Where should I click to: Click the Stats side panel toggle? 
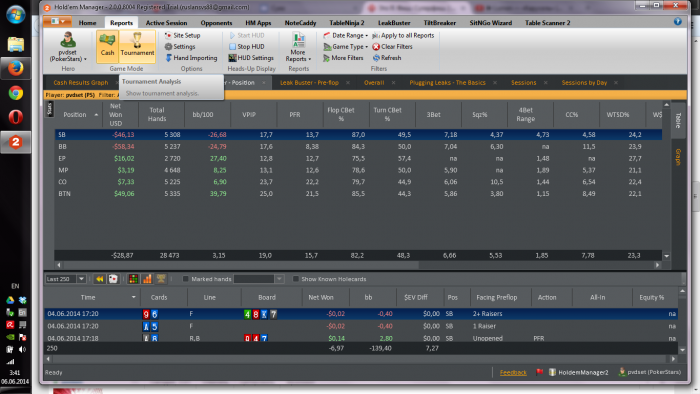click(x=49, y=109)
